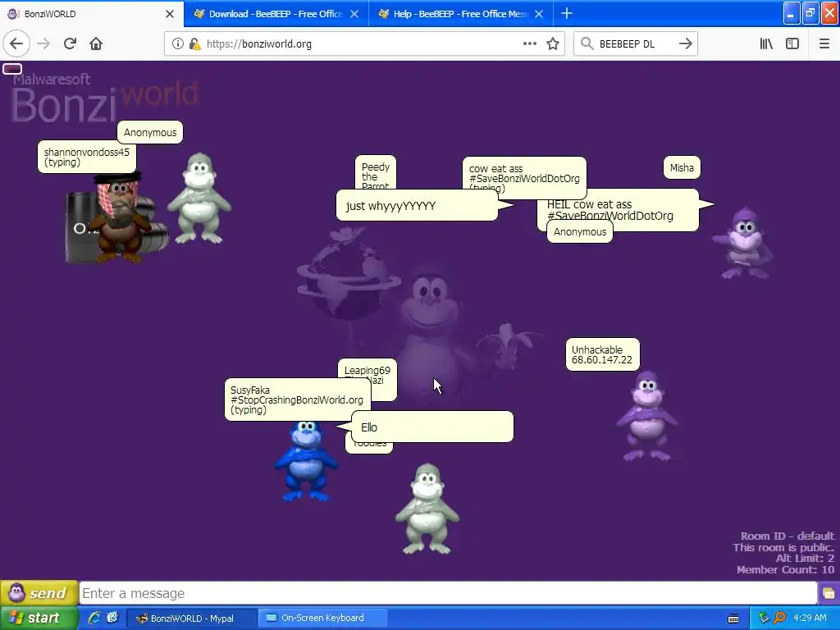
Task: Click the white Anonymous Bonzi near the logo
Action: pyautogui.click(x=199, y=199)
